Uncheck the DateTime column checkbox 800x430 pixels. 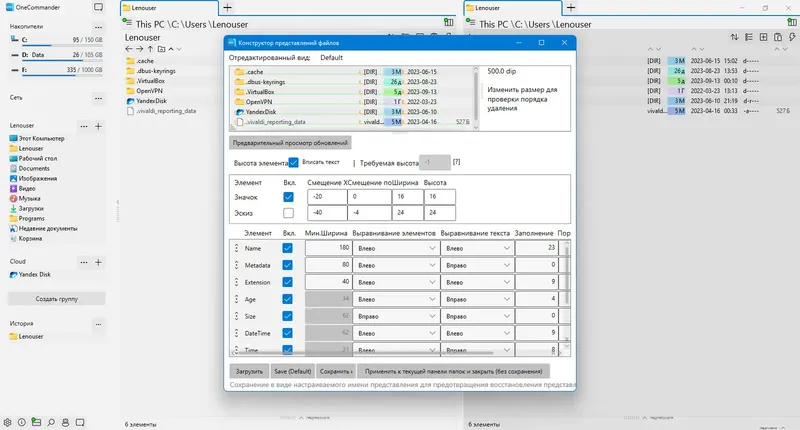click(x=287, y=333)
